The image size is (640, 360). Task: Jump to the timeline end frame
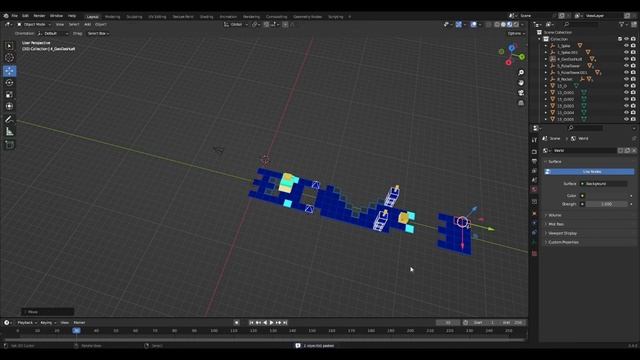tap(285, 323)
